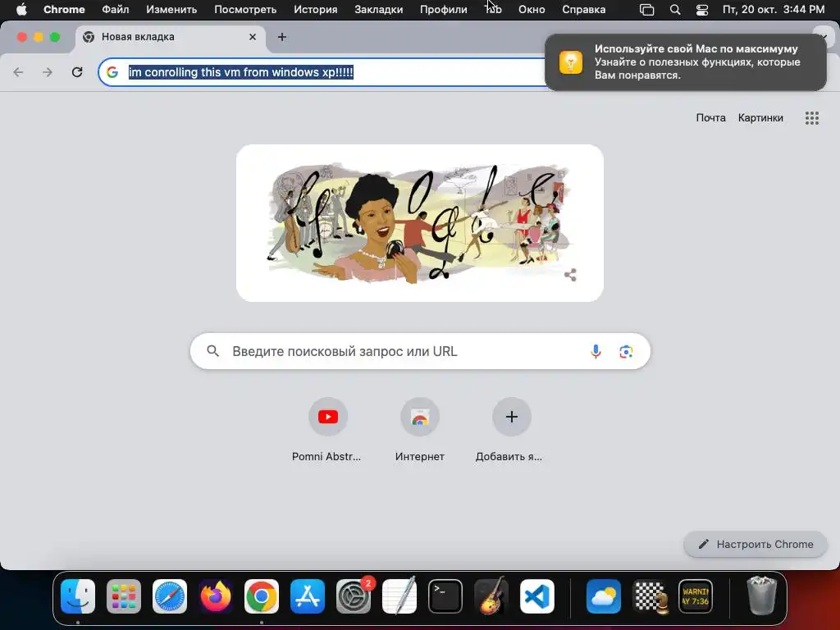The width and height of the screenshot is (840, 630).
Task: Click the Chrome icon in the dock
Action: 262,596
